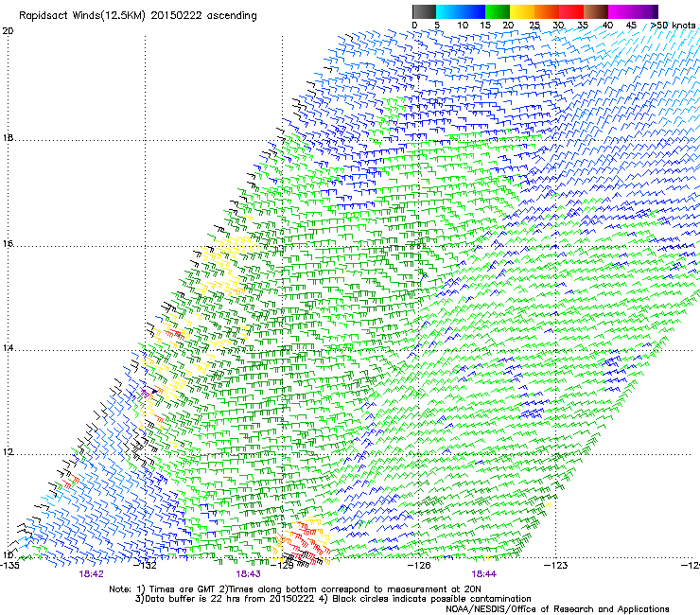Click the longitude label '-132' on bottom axis
The width and height of the screenshot is (700, 615).
pos(147,566)
